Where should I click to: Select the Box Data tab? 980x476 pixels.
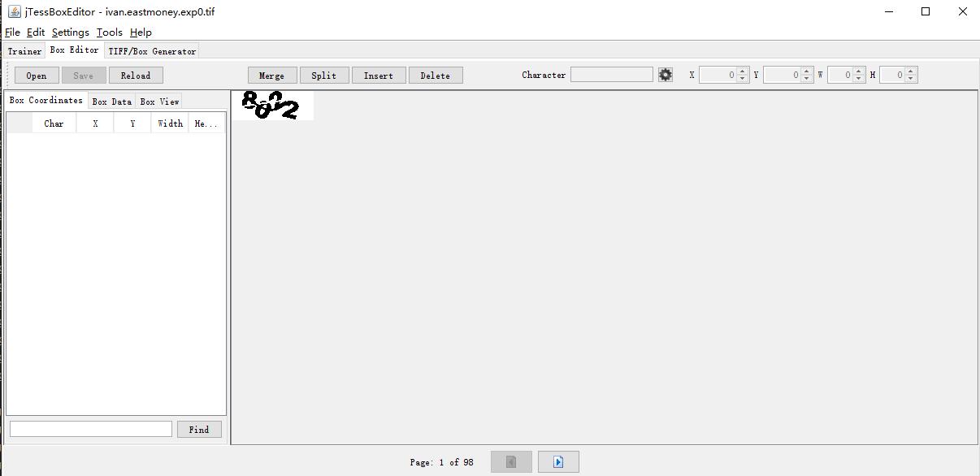click(x=111, y=102)
